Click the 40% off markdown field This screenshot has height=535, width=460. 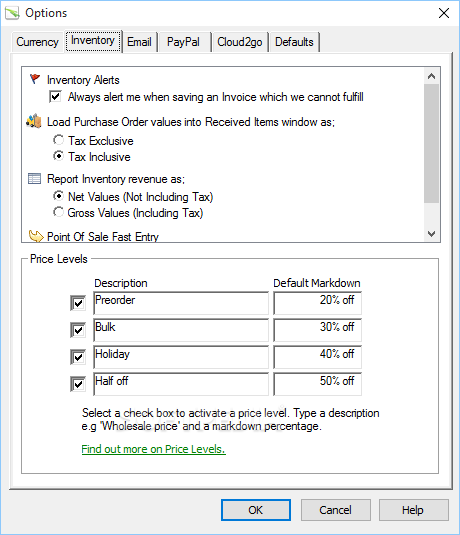pyautogui.click(x=317, y=357)
